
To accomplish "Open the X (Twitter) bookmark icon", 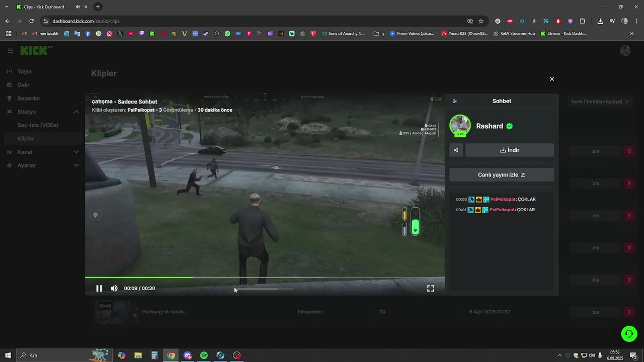I will pos(120,34).
